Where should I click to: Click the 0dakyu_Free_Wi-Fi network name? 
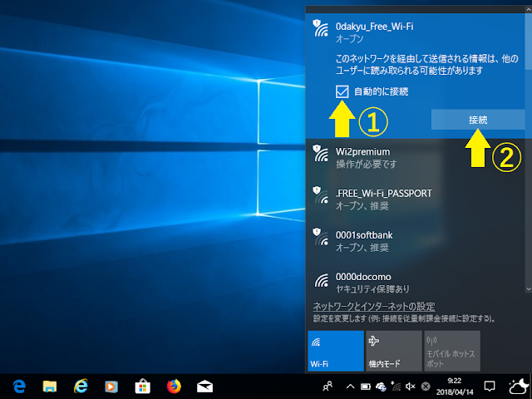tap(374, 27)
